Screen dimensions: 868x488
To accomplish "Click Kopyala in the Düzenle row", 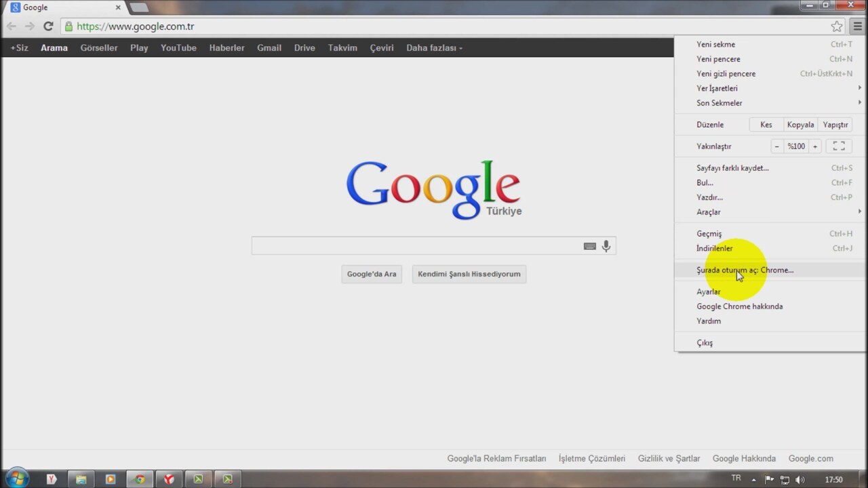I will click(800, 125).
